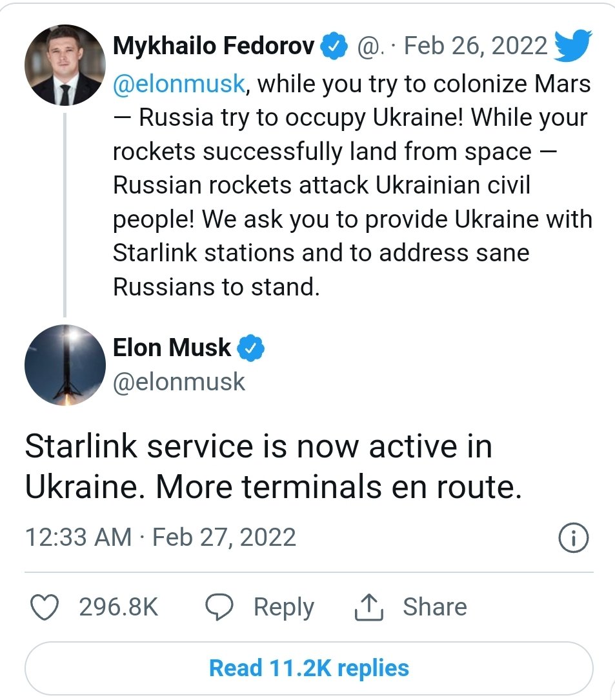The height and width of the screenshot is (700, 615).
Task: Click the Reply label
Action: 283,607
